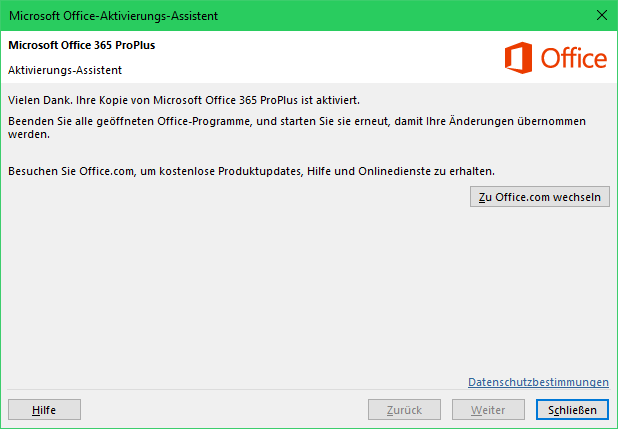Click the Beenden Sie alle geöffneten Office-Programme text
618x429 pixels.
tap(129, 121)
